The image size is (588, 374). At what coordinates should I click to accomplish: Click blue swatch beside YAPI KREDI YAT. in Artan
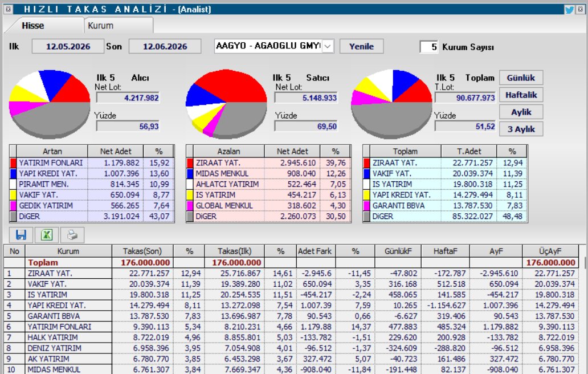coord(13,173)
